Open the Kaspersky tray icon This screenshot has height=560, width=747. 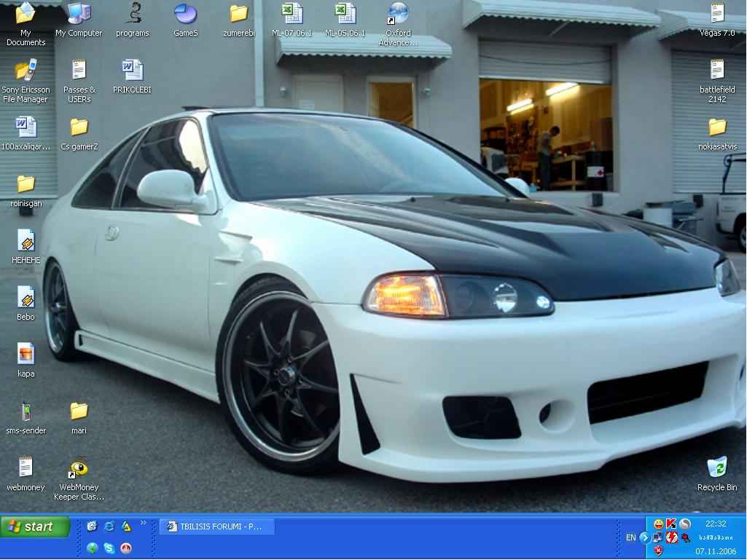tap(671, 524)
